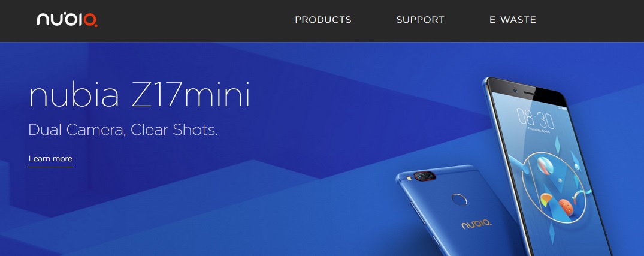Click the flash LED beside the rear camera
Image resolution: width=644 pixels, height=256 pixels.
pos(409,178)
